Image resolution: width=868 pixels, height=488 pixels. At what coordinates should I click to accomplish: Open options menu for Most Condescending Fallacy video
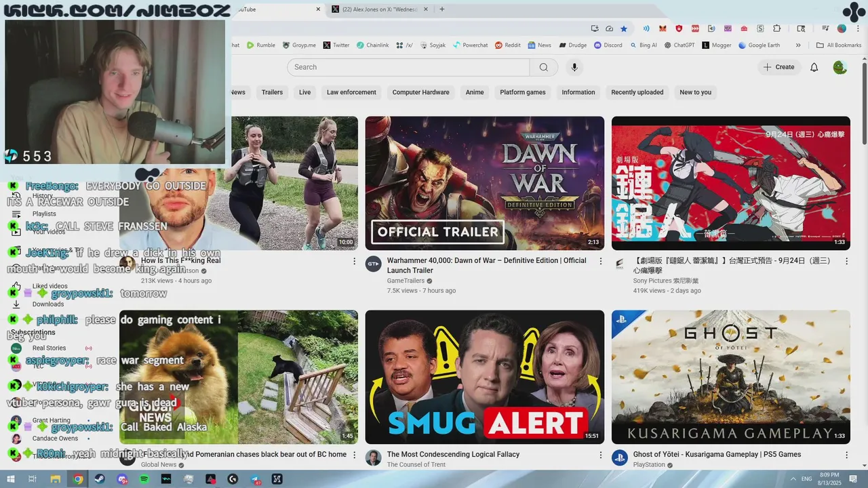(600, 455)
